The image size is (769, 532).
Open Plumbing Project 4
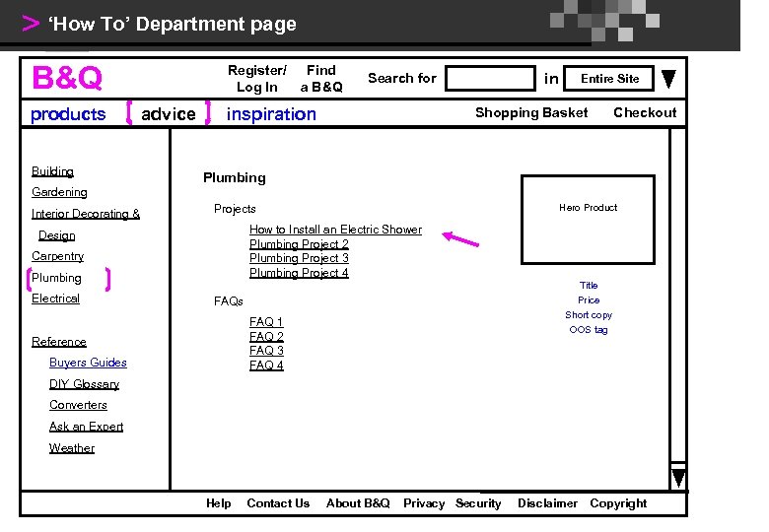pos(299,273)
